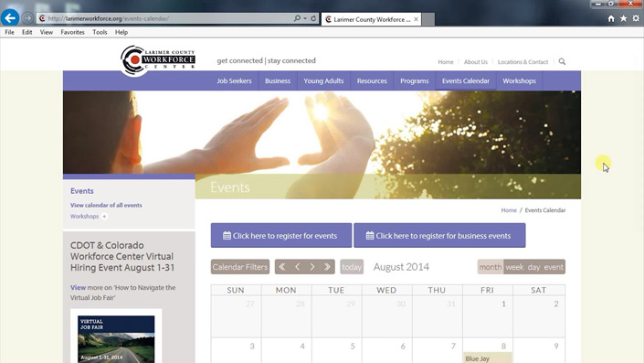Open address bar search dropdown arrow

[305, 18]
